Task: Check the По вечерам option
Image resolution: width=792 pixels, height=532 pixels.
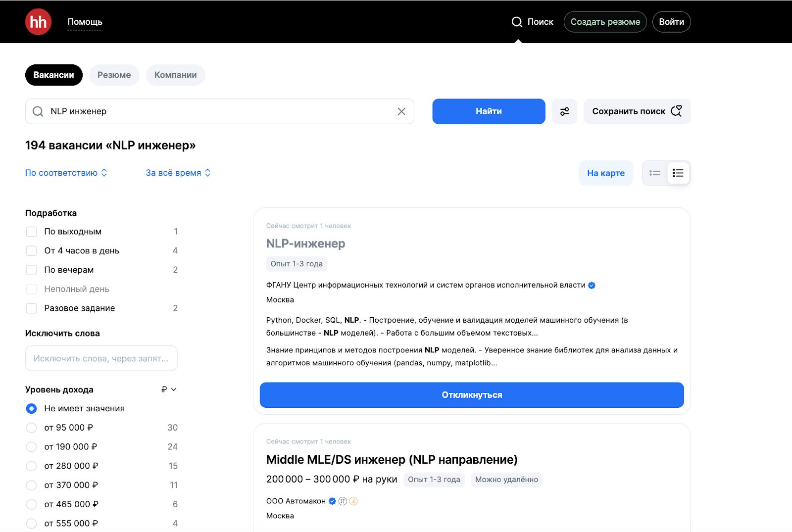Action: [x=31, y=270]
